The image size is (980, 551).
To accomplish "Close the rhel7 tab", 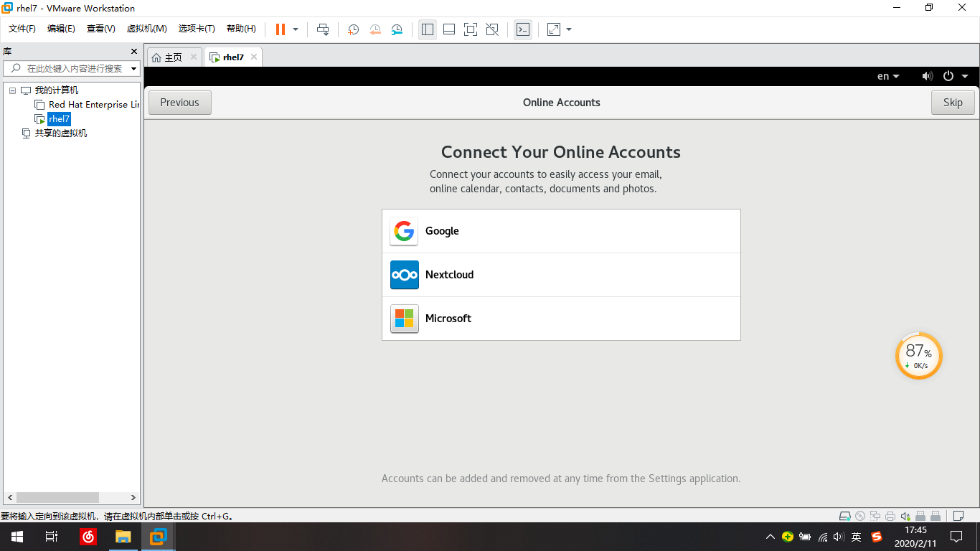I will (254, 57).
